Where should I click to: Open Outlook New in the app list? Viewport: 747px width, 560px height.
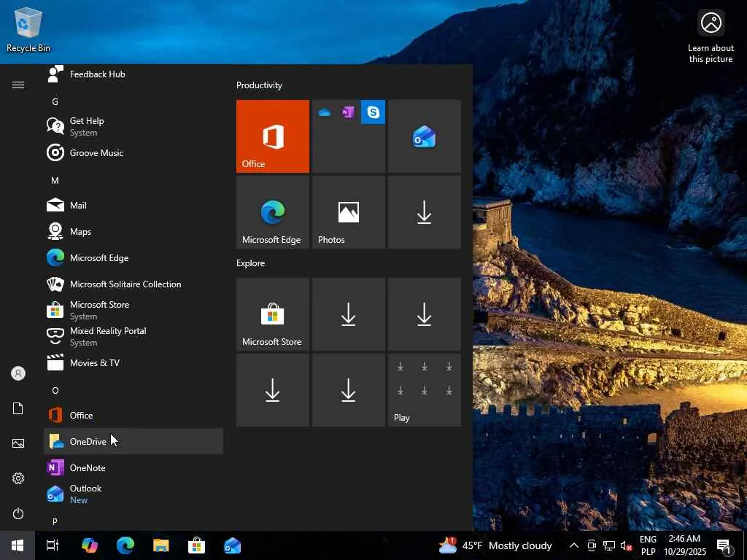pyautogui.click(x=133, y=494)
